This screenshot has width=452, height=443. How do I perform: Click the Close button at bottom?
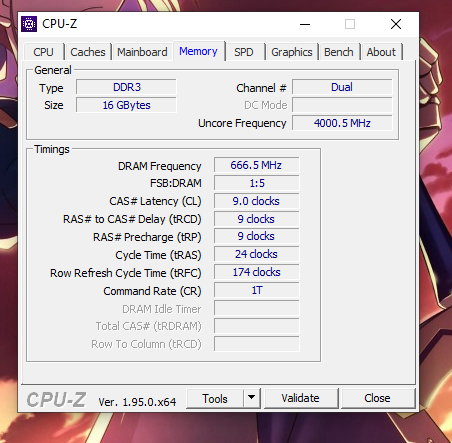pyautogui.click(x=377, y=398)
